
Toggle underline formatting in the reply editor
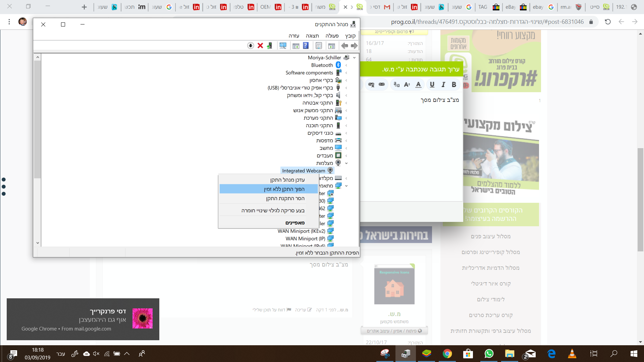pos(432,84)
